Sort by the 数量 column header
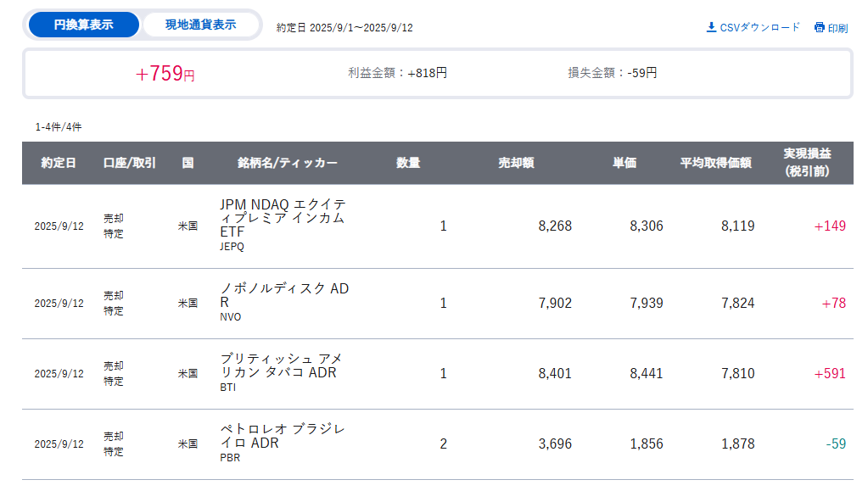 [408, 163]
